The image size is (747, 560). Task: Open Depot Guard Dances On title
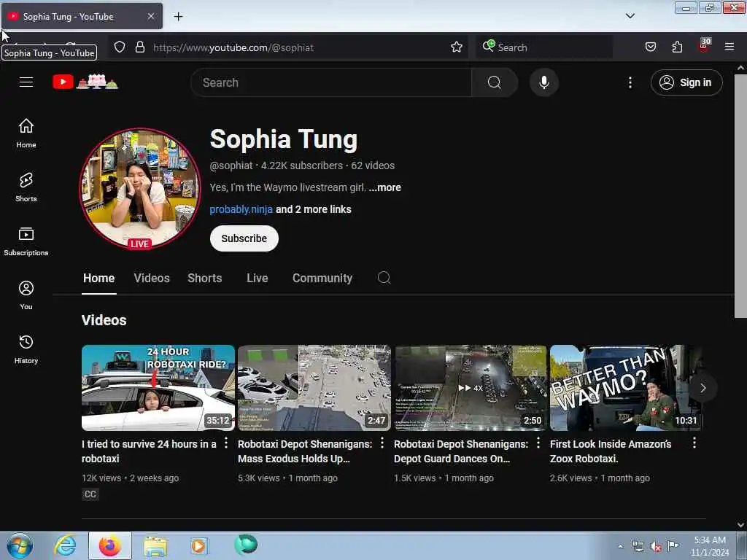[461, 451]
